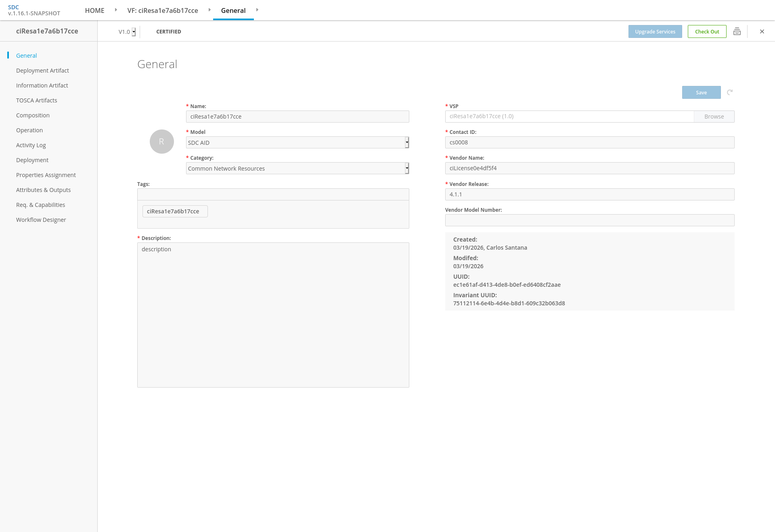Screen dimensions: 775x532
Task: Click the print/archive icon in the header
Action: pos(737,31)
